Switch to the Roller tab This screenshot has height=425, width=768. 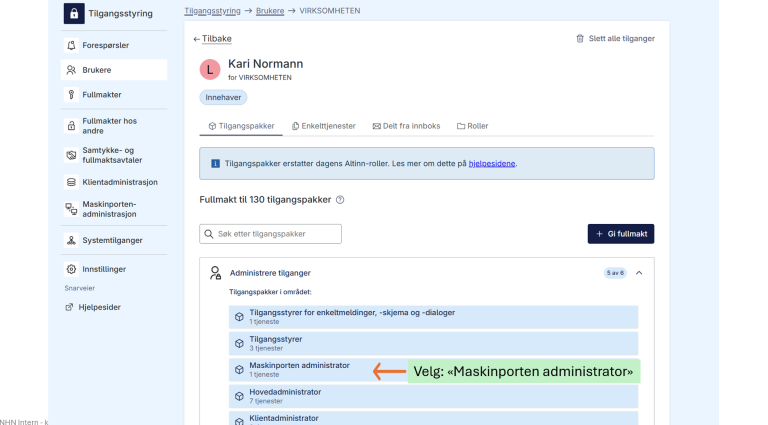(x=473, y=126)
